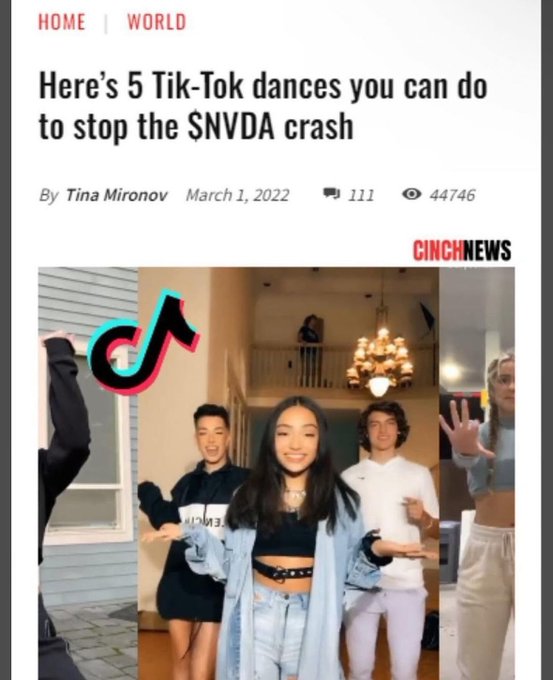
Task: Click the article headline about $NVDA crash
Action: pyautogui.click(x=263, y=106)
